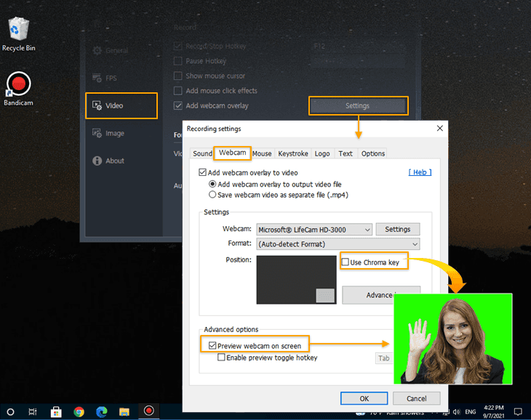Enable Add mouse click effects checkbox

(177, 91)
